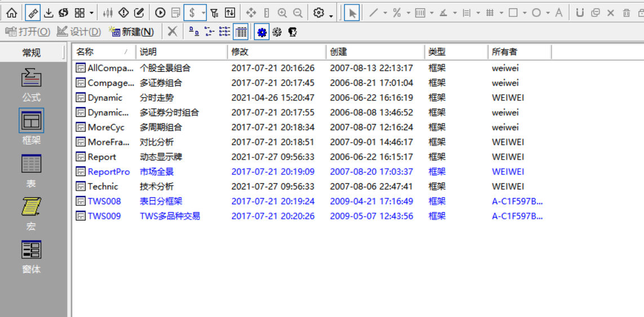This screenshot has height=317, width=644.
Task: Select the arrow pointer tool
Action: click(352, 13)
